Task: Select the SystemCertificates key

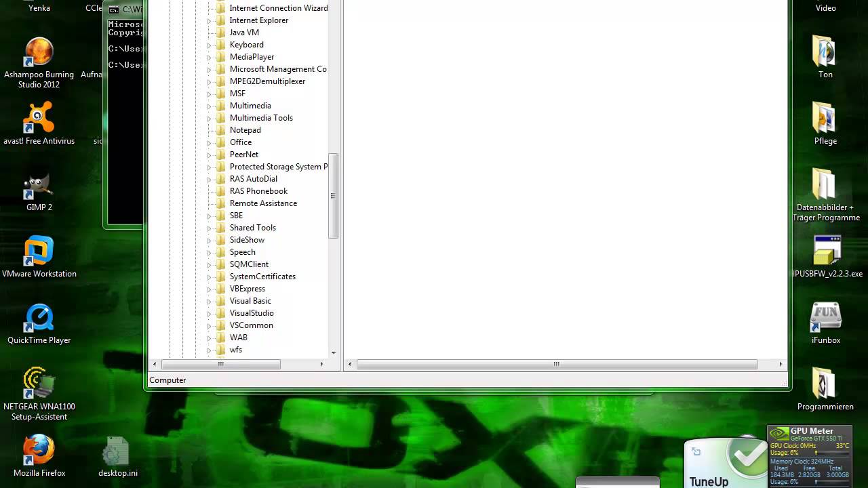Action: point(262,277)
